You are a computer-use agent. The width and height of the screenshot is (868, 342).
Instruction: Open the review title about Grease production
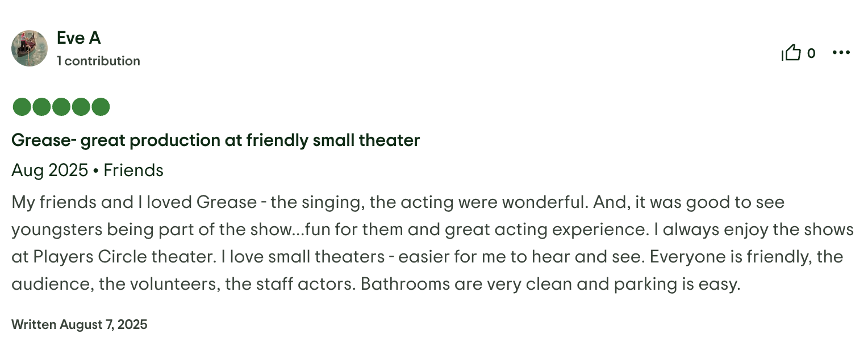[215, 140]
